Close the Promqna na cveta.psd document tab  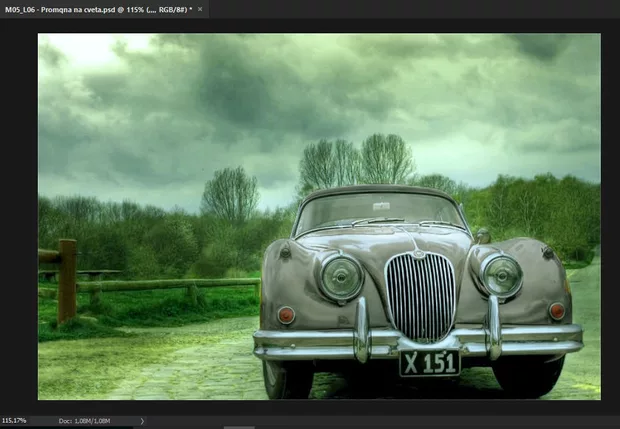coord(200,9)
